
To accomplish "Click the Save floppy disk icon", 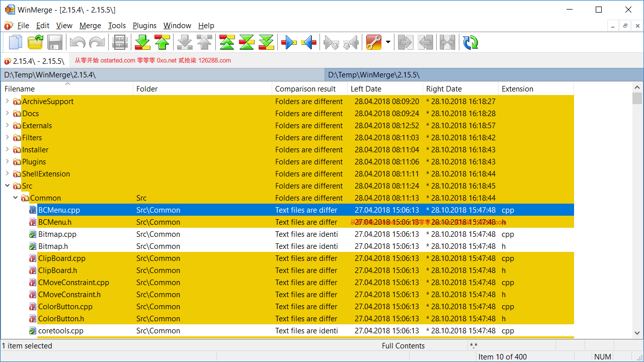I will [55, 42].
